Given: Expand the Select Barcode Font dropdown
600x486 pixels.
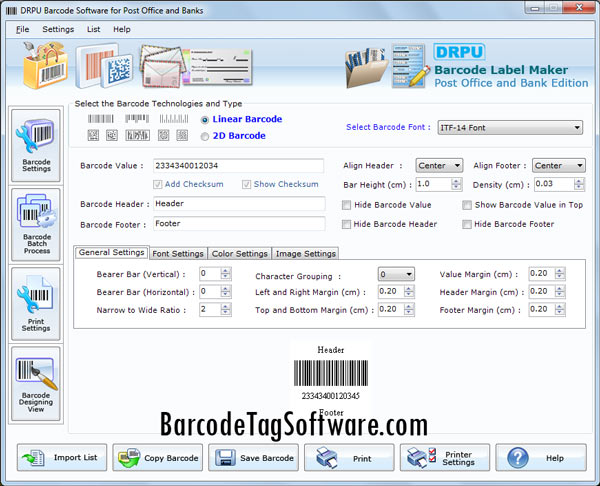Looking at the screenshot, I should [x=576, y=127].
